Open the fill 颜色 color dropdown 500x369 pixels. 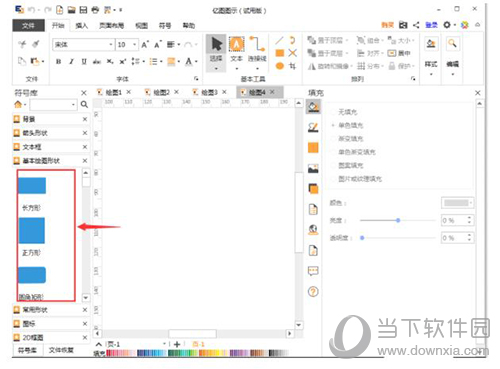[458, 203]
